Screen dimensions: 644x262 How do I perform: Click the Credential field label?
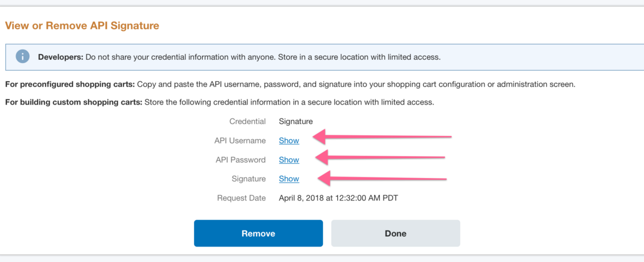pos(247,121)
